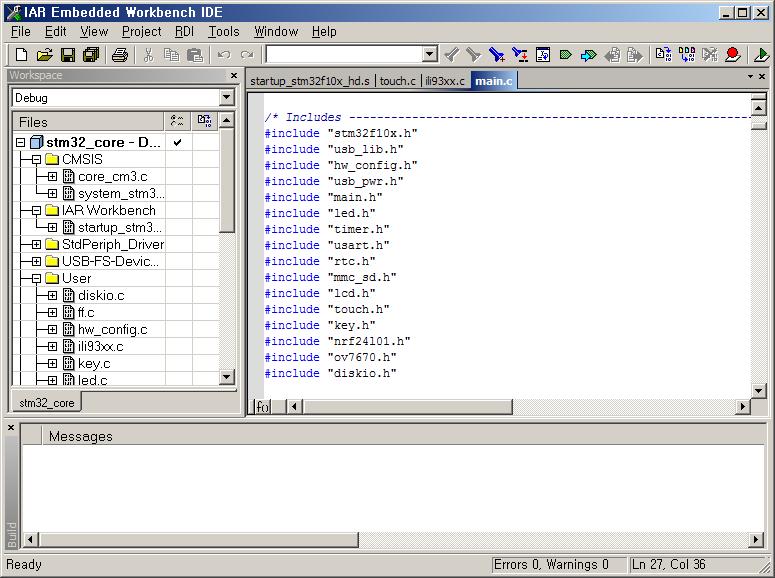Print the current document
The height and width of the screenshot is (578, 775).
pos(120,54)
